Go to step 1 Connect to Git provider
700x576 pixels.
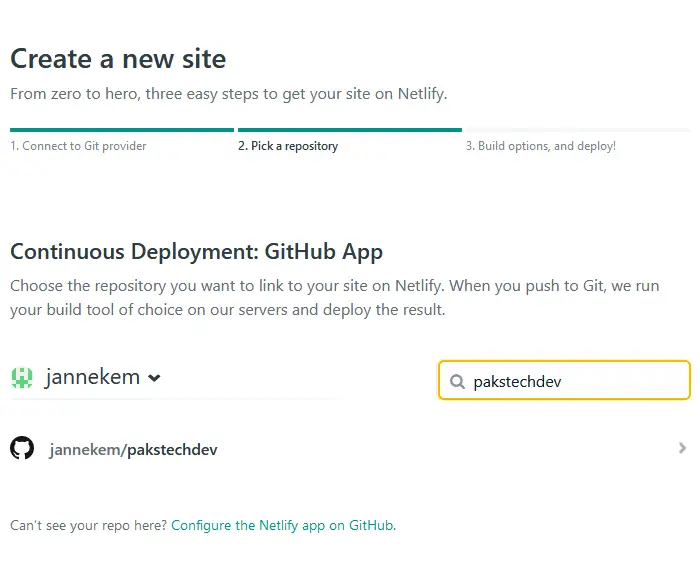point(78,146)
